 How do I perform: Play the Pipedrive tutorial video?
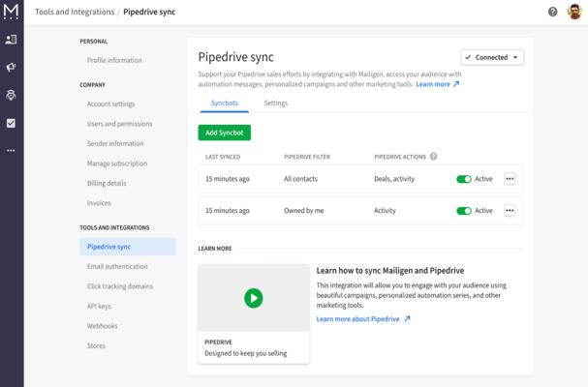(253, 298)
